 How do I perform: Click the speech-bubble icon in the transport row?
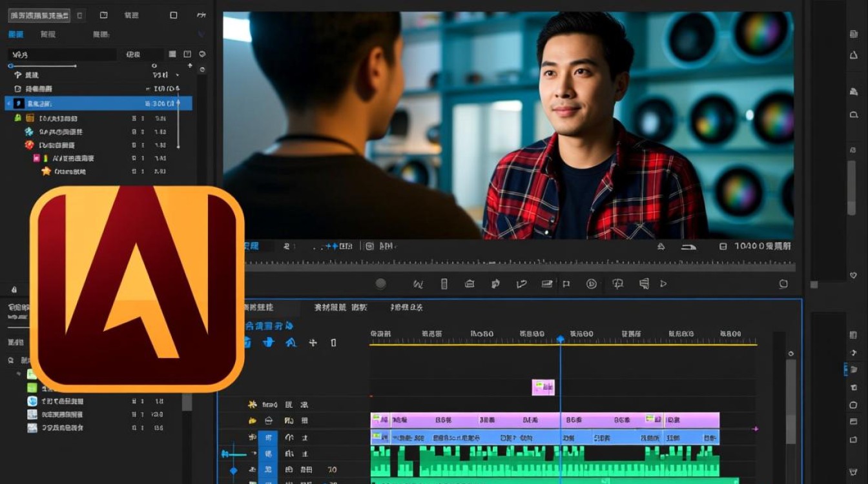[617, 283]
